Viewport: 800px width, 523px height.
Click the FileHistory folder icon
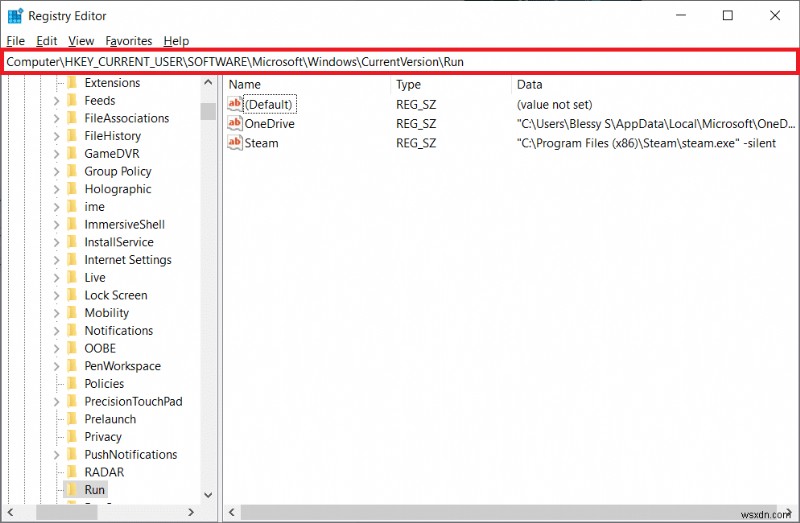pos(72,136)
